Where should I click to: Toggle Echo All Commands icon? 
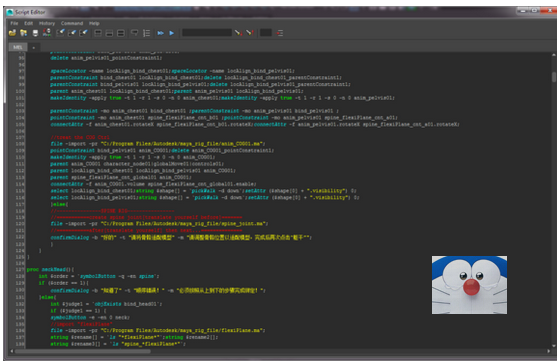[135, 33]
